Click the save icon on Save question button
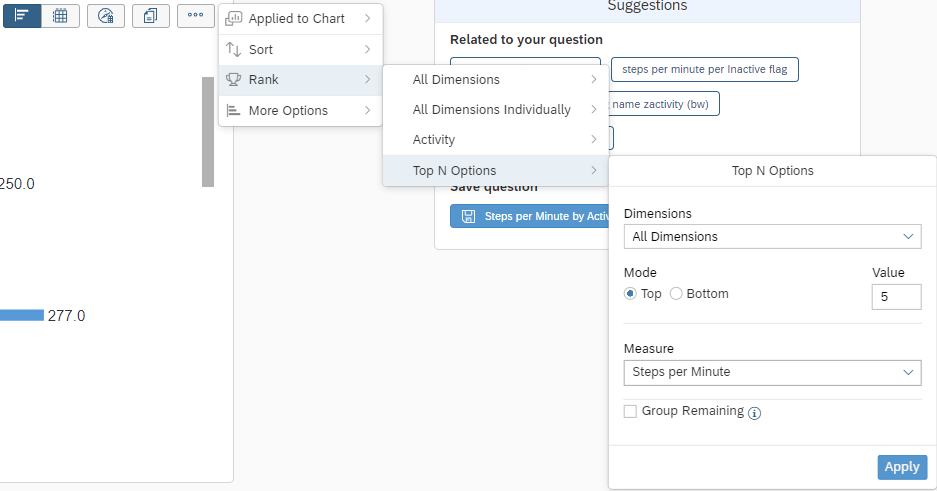 coord(468,216)
